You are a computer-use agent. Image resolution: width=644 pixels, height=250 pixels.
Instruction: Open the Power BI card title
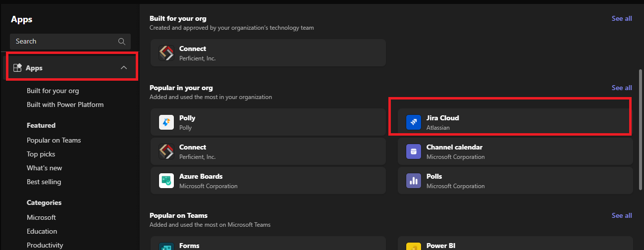[441, 246]
